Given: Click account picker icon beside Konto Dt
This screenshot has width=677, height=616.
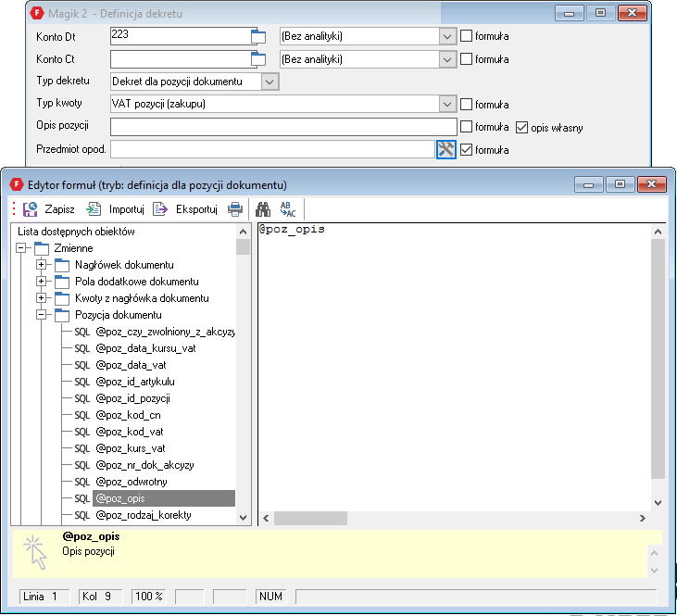Looking at the screenshot, I should pyautogui.click(x=258, y=37).
